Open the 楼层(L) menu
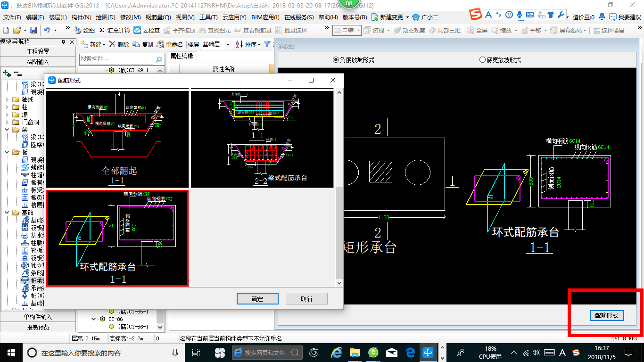 58,17
